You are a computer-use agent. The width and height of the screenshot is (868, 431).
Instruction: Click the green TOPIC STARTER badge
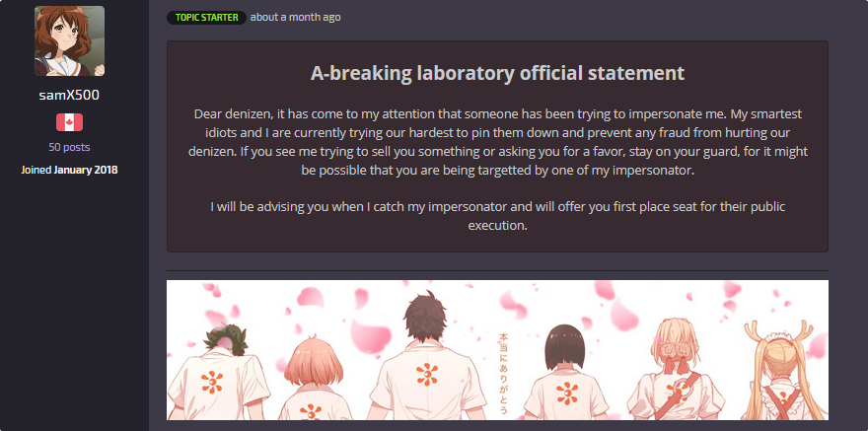tap(206, 18)
